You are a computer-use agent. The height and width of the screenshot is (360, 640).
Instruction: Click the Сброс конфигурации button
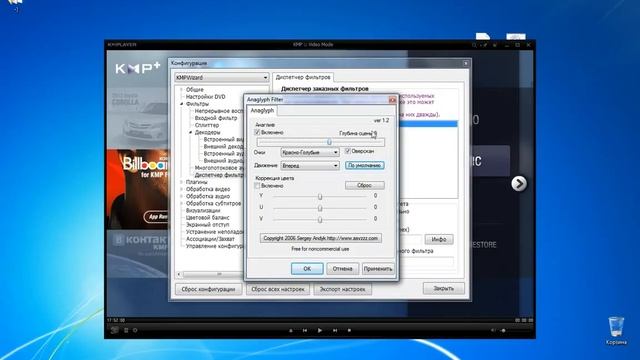(208, 289)
